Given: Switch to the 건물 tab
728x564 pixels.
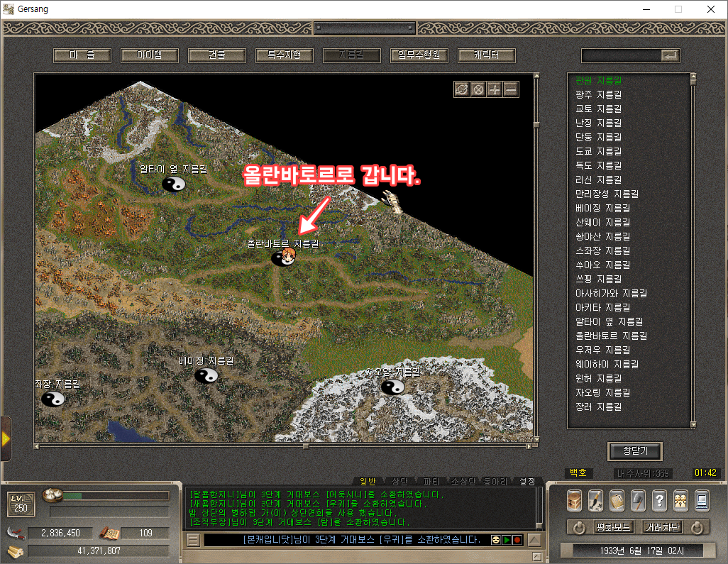Looking at the screenshot, I should [217, 55].
